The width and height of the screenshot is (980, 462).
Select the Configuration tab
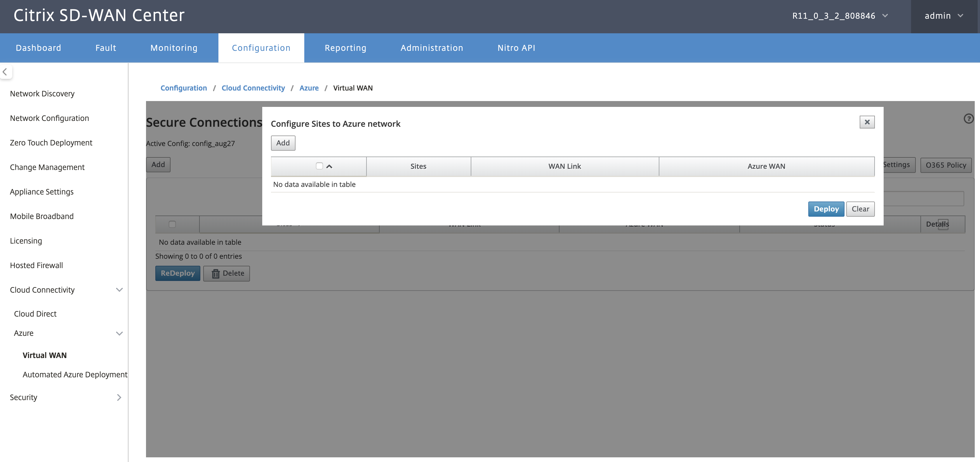261,48
